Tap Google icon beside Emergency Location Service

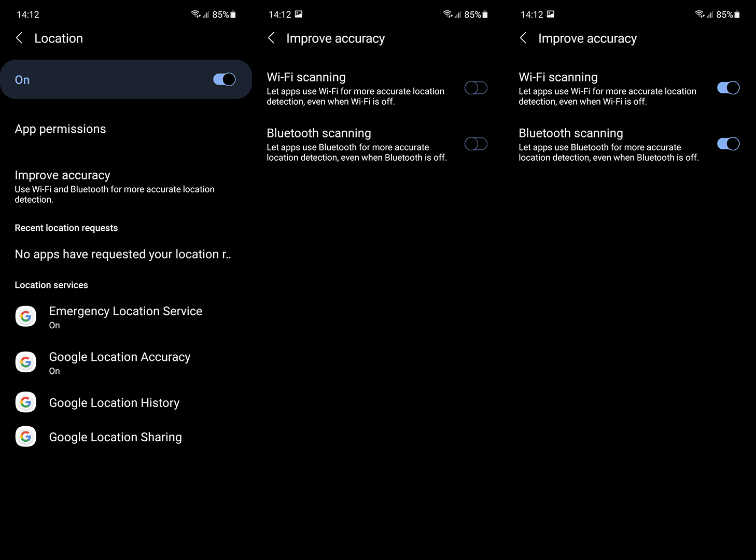coord(26,316)
